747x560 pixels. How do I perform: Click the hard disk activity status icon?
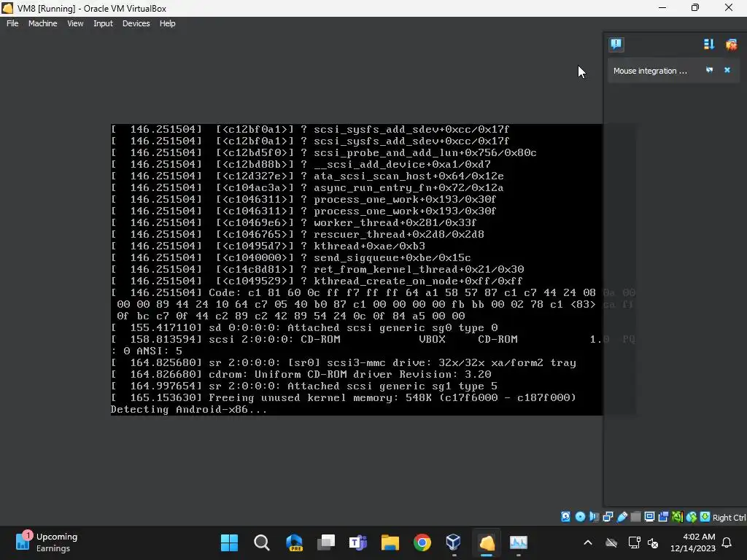pyautogui.click(x=565, y=517)
